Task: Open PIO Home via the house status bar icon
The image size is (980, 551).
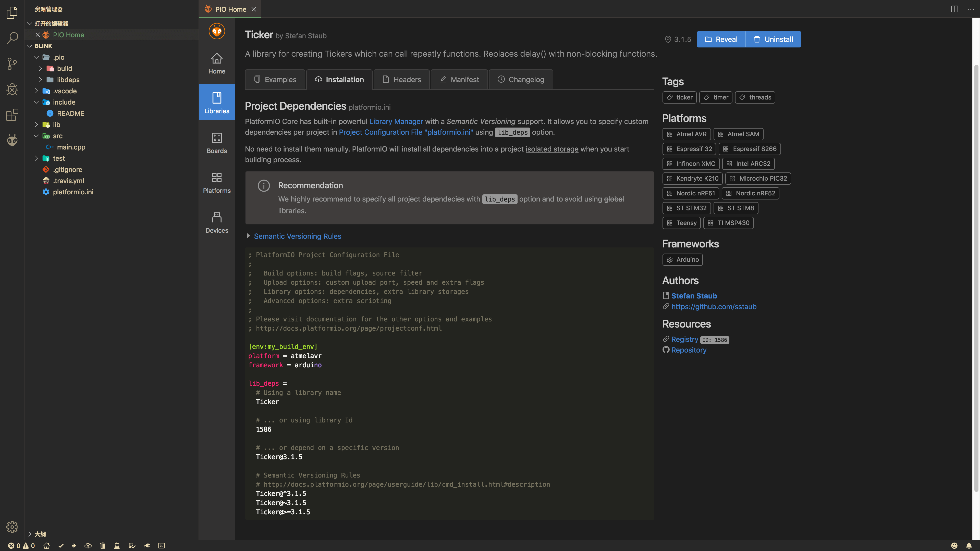Action: pyautogui.click(x=46, y=546)
